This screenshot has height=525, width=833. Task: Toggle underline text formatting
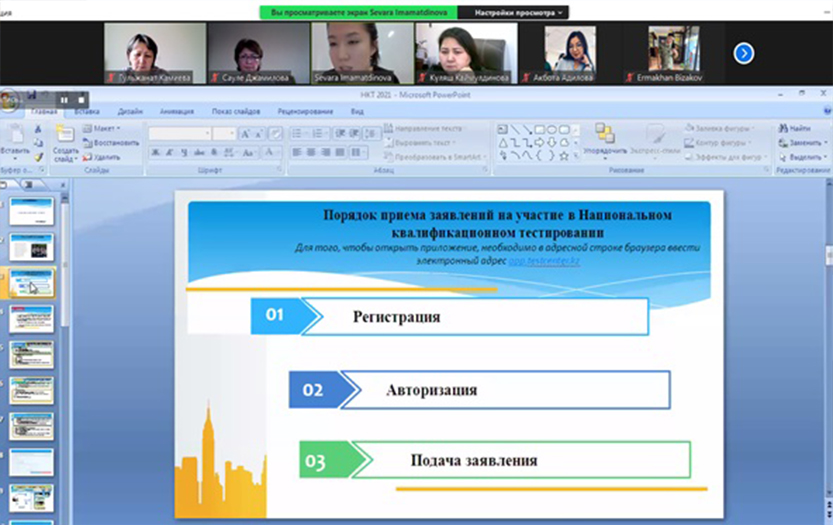(184, 153)
